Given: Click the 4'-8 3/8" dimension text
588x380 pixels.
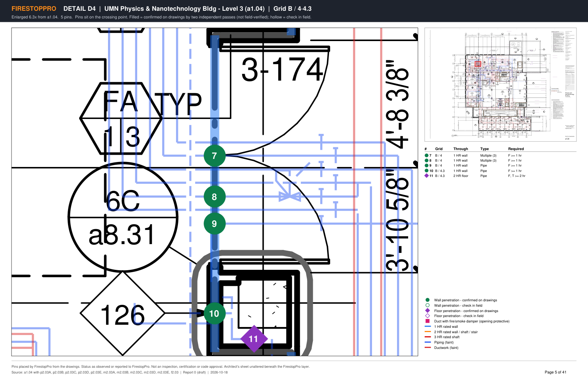Looking at the screenshot, I should pos(398,104).
